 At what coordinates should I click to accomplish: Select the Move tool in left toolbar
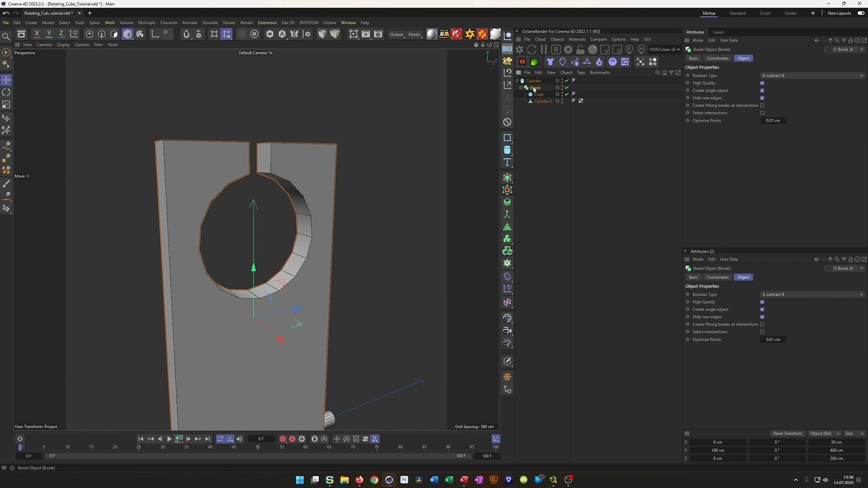tap(6, 80)
